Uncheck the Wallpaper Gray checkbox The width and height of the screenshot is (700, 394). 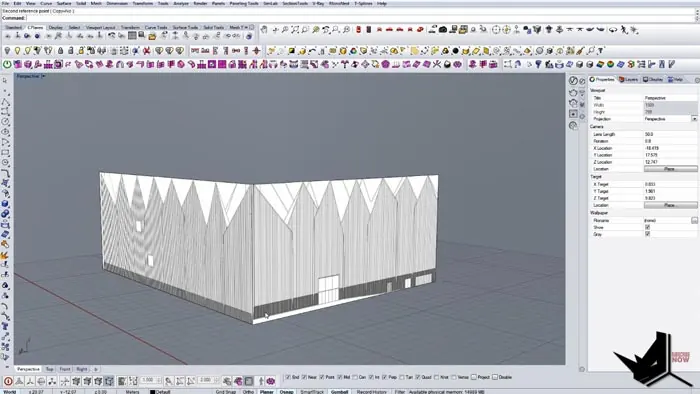[647, 234]
